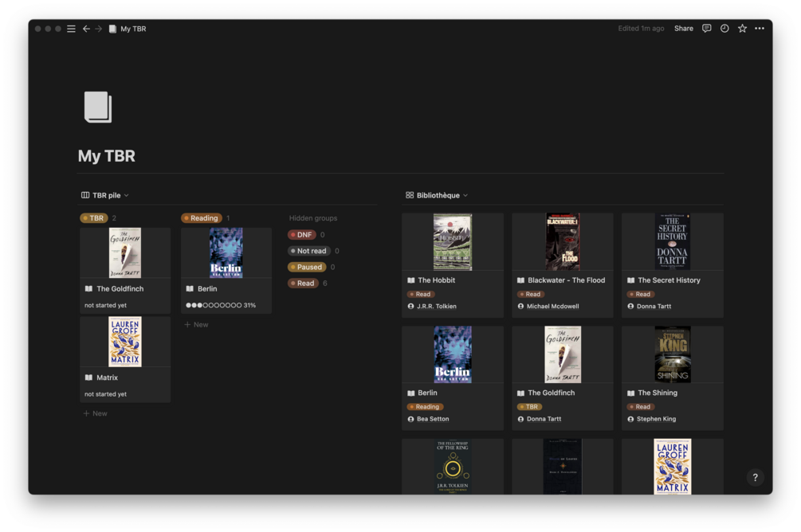Open the Blackwater cover image in gallery
This screenshot has height=532, width=801.
pyautogui.click(x=563, y=241)
